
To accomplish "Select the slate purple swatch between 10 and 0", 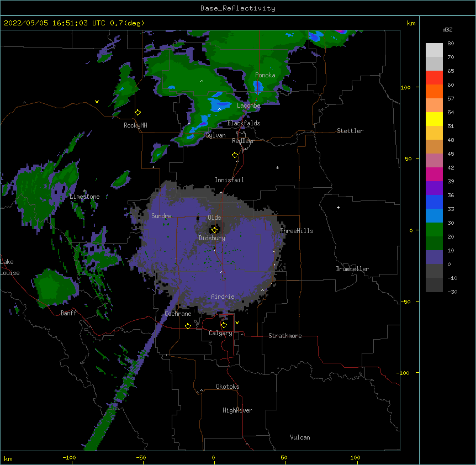I will pos(434,257).
